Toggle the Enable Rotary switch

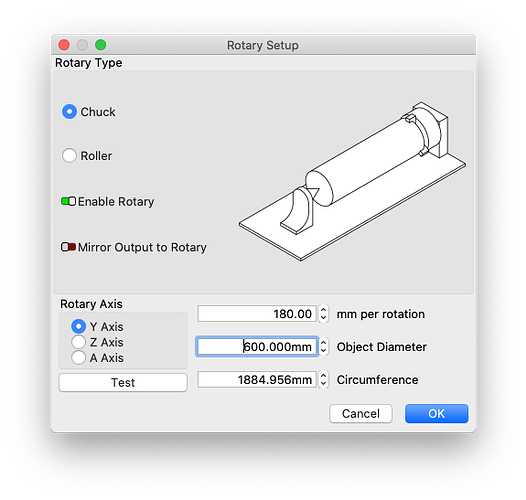pos(68,201)
